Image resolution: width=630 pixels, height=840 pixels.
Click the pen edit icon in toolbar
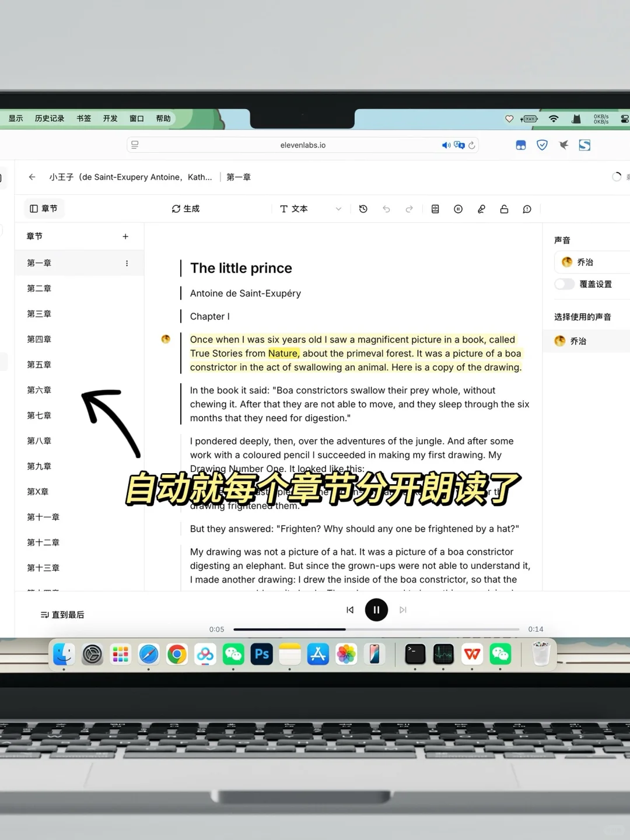tap(481, 209)
